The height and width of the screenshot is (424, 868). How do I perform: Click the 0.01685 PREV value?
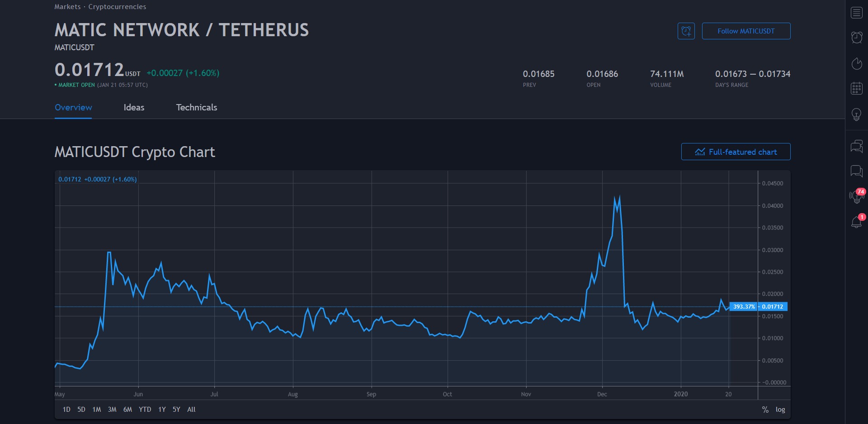538,74
